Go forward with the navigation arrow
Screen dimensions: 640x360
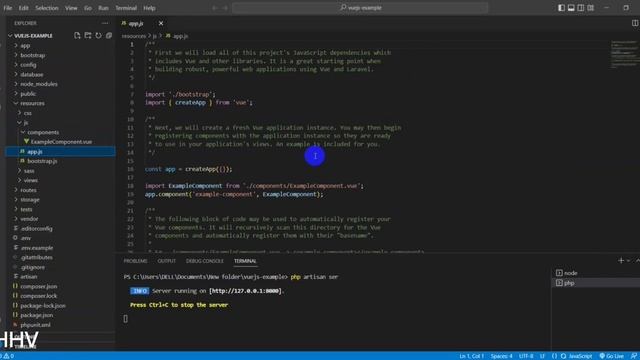pos(225,8)
